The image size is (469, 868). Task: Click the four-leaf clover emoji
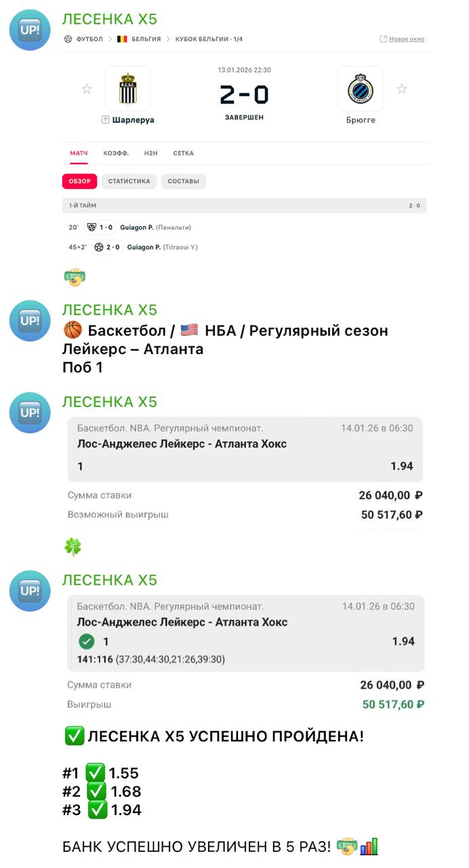(73, 547)
